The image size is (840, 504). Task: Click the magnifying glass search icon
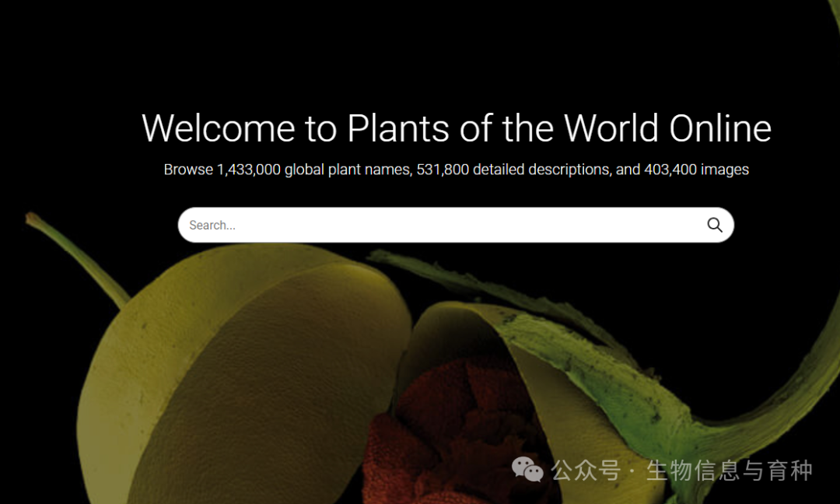coord(715,225)
